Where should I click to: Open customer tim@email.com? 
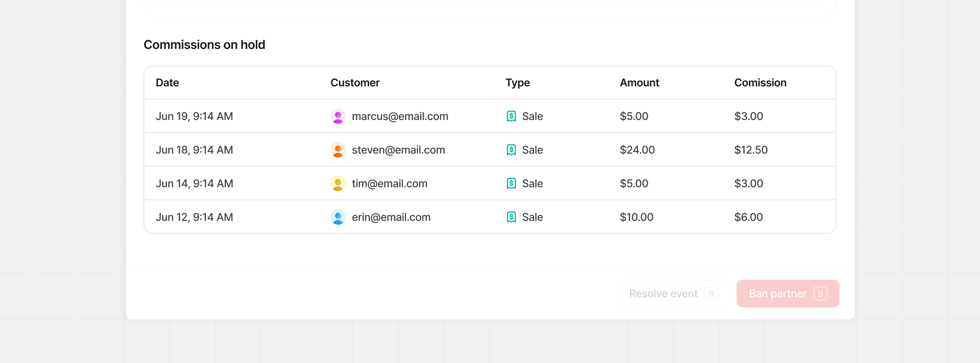click(x=389, y=183)
